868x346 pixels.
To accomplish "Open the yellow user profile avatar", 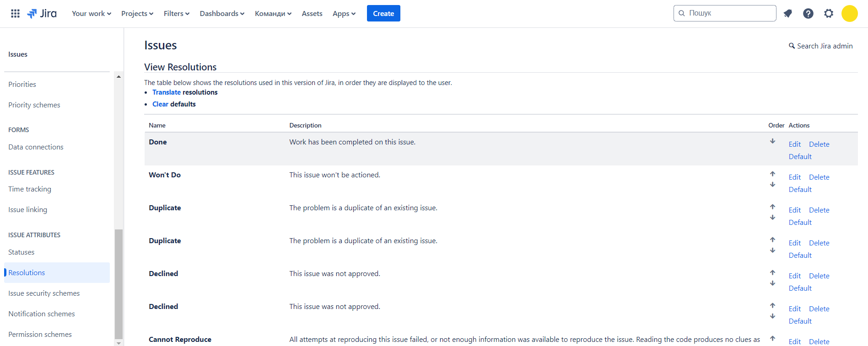I will point(849,13).
